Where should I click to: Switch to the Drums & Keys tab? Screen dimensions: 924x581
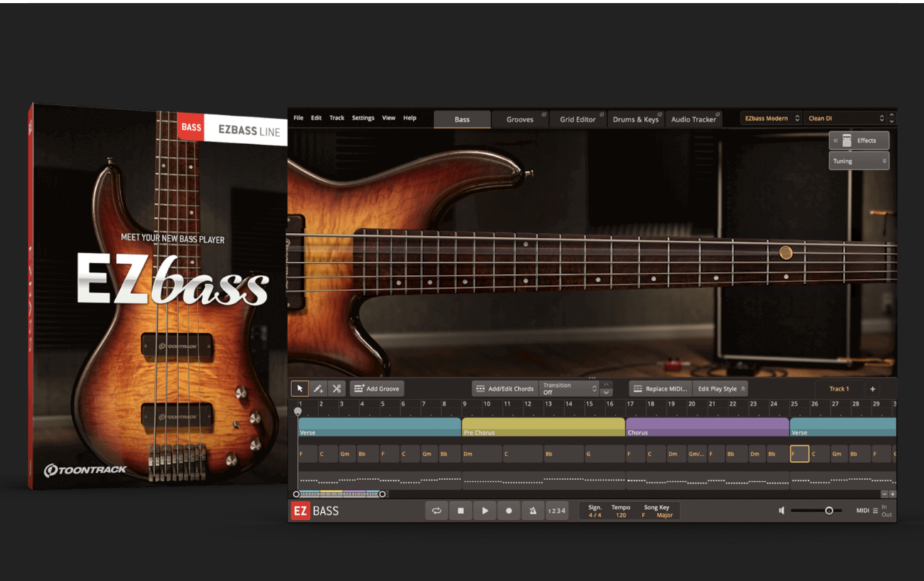point(635,119)
